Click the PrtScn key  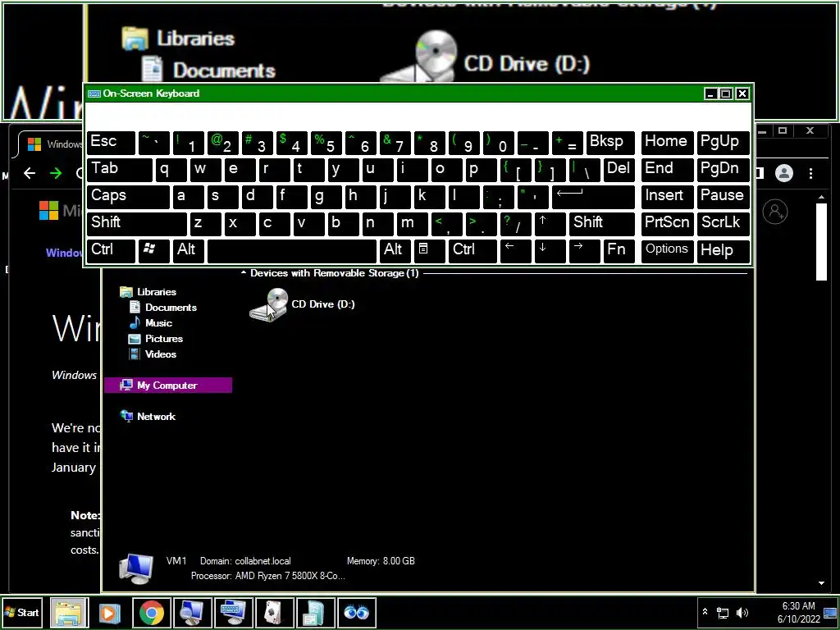pyautogui.click(x=667, y=223)
